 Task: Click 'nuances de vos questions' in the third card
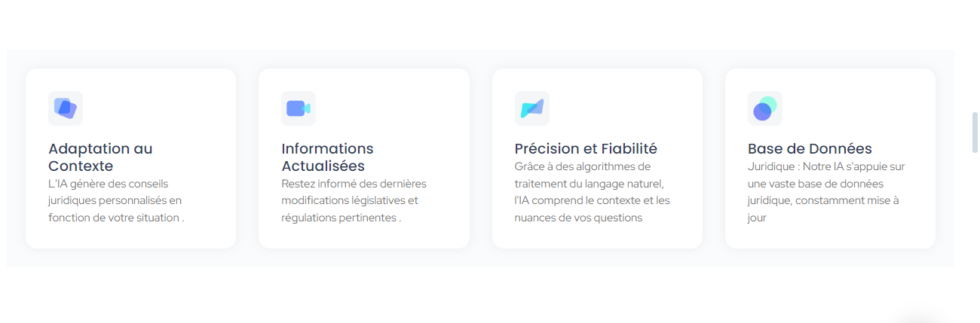578,218
